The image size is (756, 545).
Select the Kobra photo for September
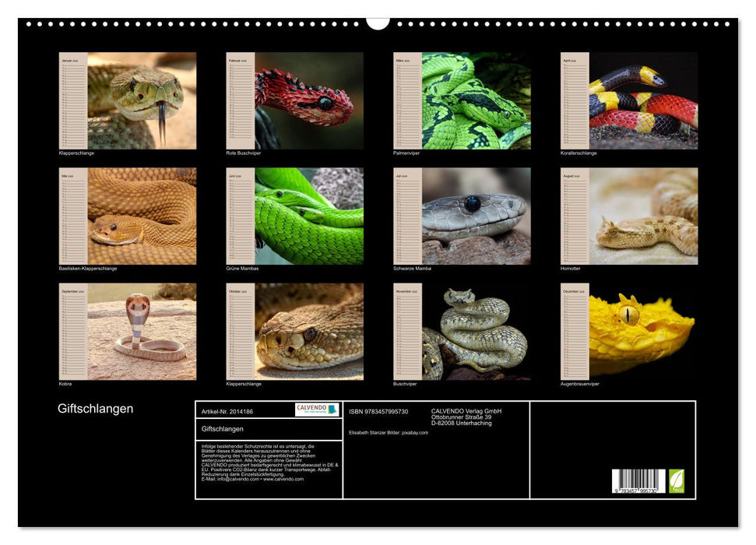coord(141,331)
